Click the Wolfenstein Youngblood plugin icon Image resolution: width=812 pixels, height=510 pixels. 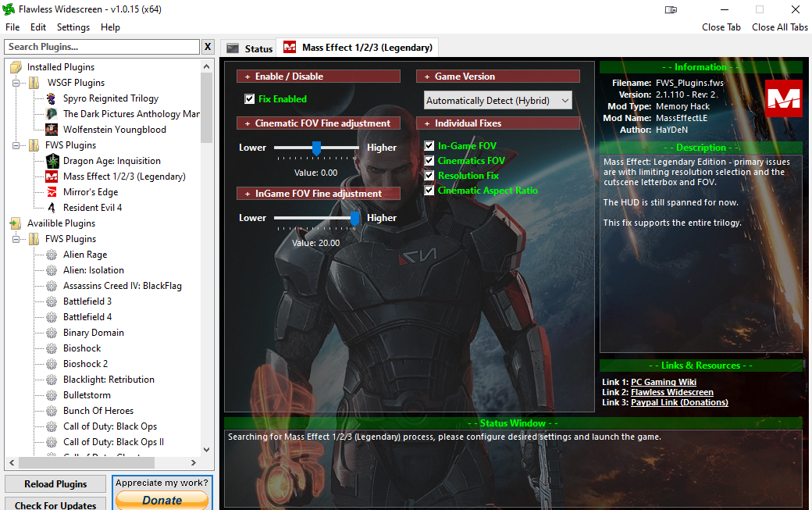tap(52, 130)
